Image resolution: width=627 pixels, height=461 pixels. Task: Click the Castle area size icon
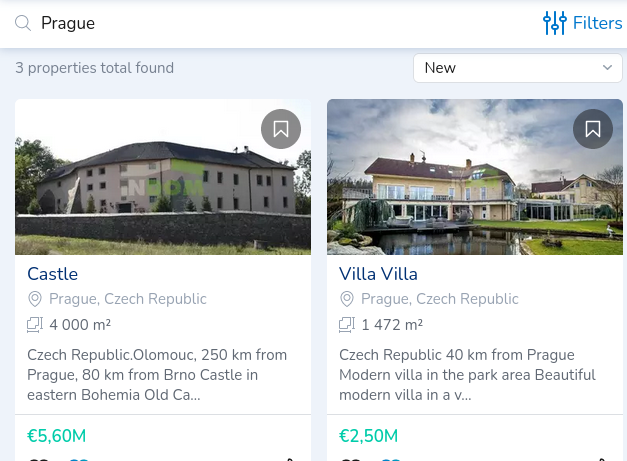[35, 324]
